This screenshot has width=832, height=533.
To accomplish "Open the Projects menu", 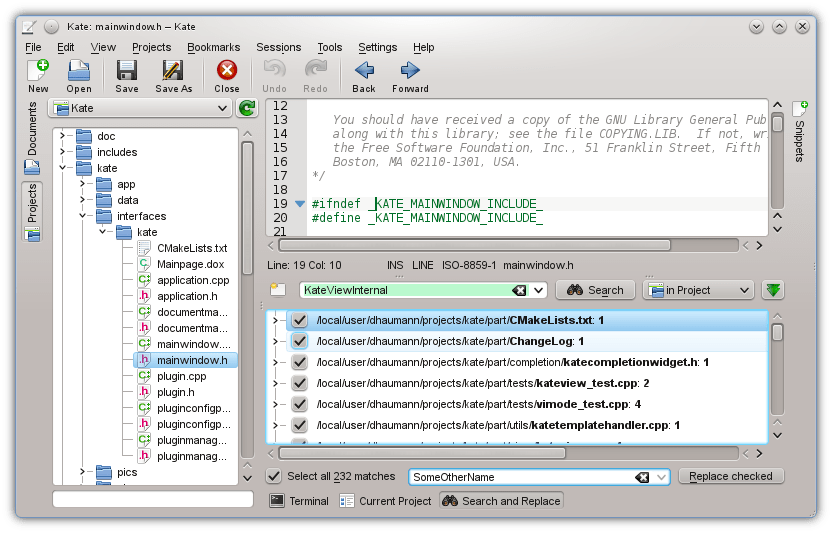I will [x=152, y=47].
